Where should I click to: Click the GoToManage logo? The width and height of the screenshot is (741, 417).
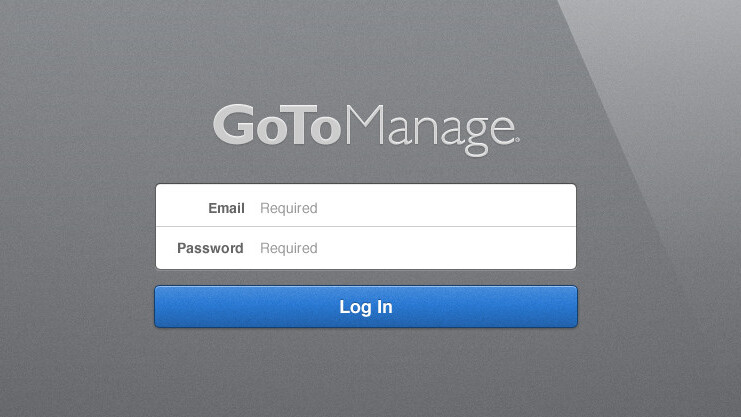[x=366, y=130]
